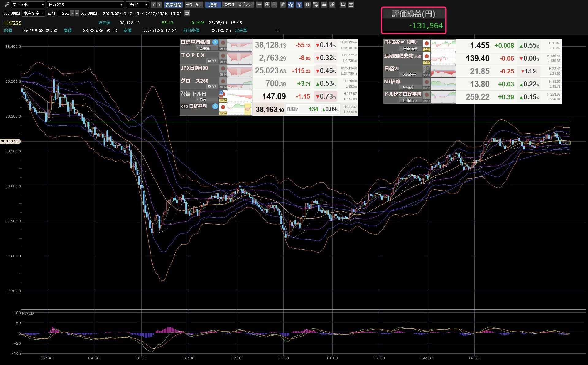Open the 日経VI mini chart thumbnail
Image resolution: width=588 pixels, height=365 pixels.
click(x=443, y=71)
